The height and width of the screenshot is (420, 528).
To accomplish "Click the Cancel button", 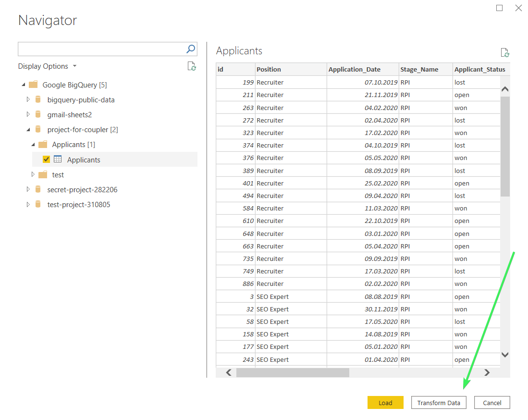I will click(x=492, y=403).
